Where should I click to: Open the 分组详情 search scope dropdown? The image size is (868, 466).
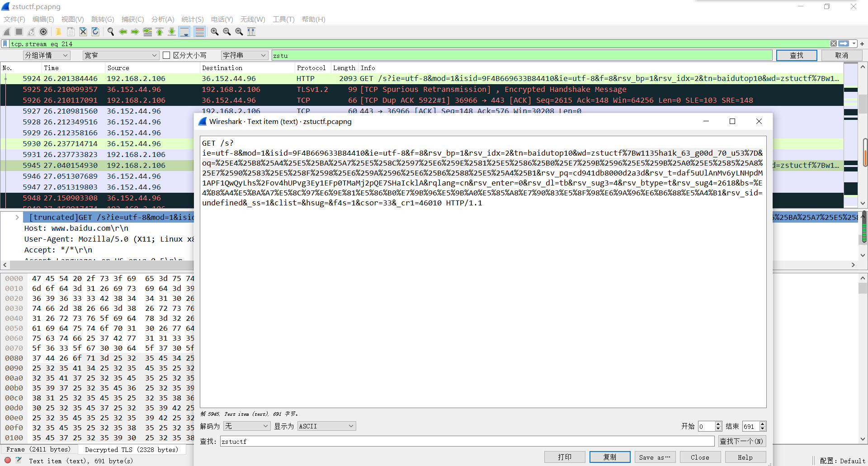(47, 55)
